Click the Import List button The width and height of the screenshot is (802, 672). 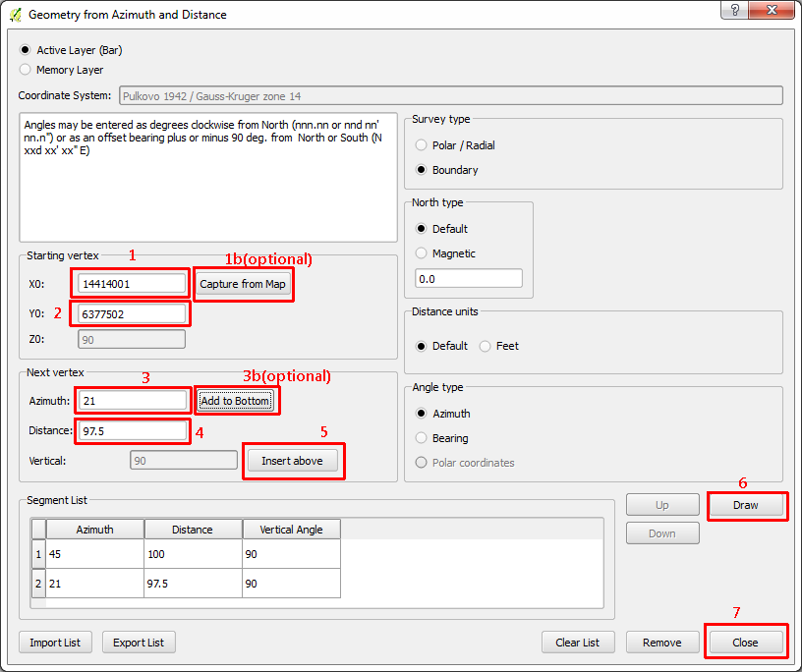click(55, 643)
